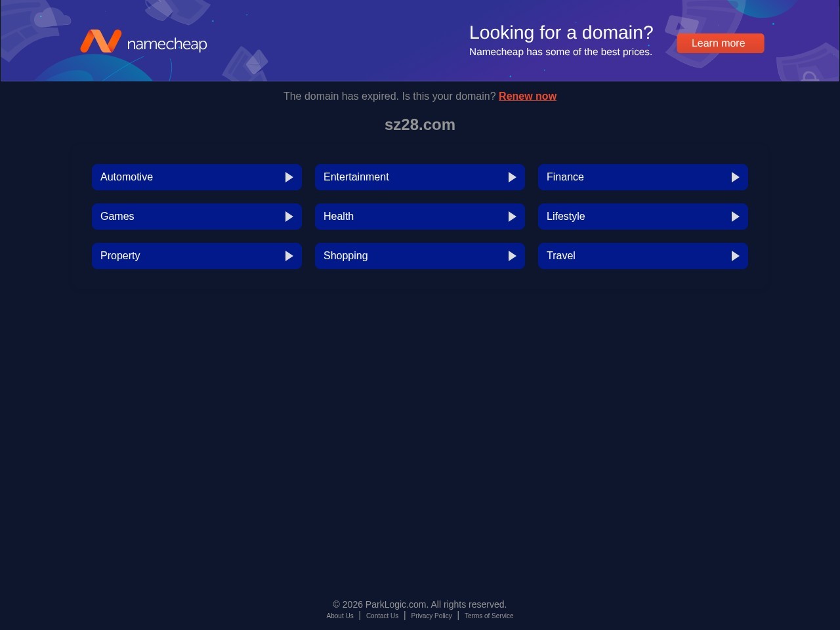Click the arrow icon beside Automotive
840x630 pixels.
[x=289, y=177]
